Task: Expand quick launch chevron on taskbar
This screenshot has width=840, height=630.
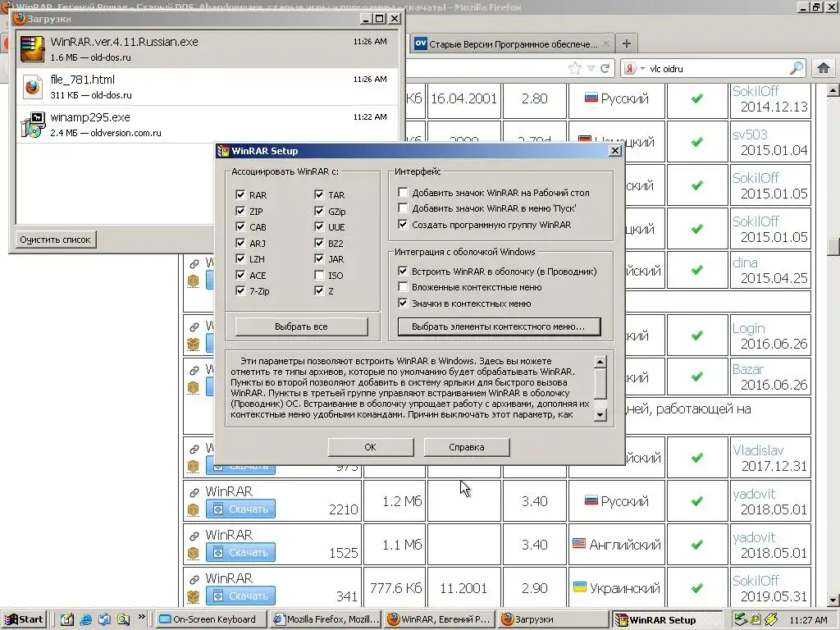Action: click(x=141, y=617)
